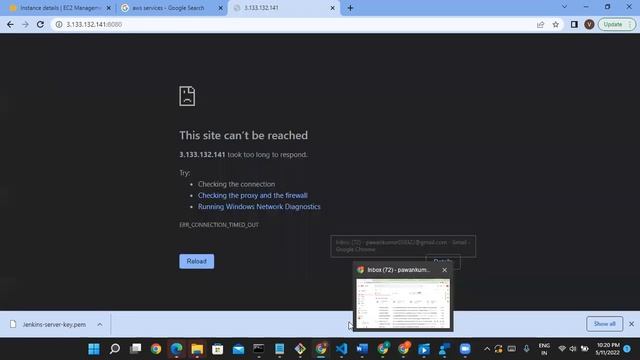Open Checking the proxy and the firewall link
The image size is (640, 360).
tap(253, 196)
